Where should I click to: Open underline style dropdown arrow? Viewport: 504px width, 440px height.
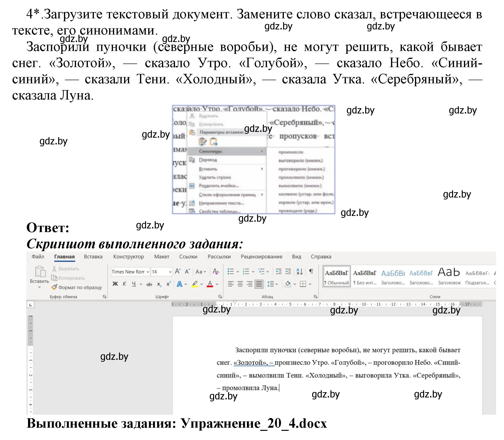(141, 284)
